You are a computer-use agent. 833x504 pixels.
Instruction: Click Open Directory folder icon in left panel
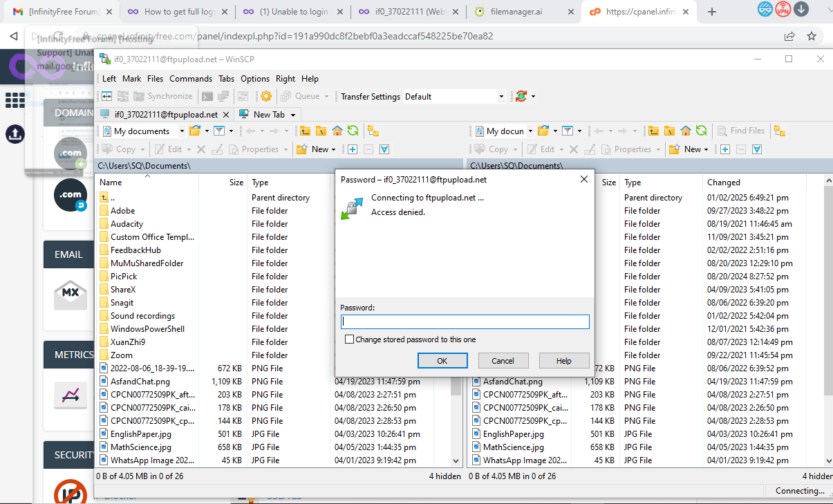tap(194, 131)
